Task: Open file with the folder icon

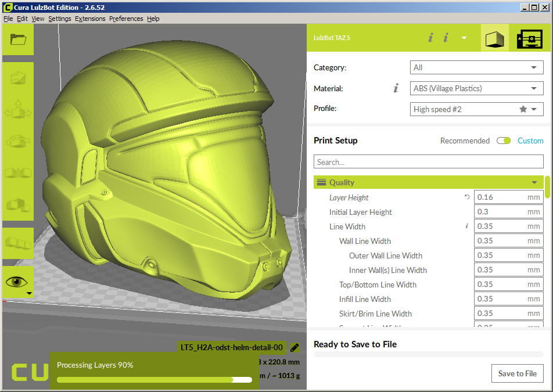Action: tap(18, 39)
